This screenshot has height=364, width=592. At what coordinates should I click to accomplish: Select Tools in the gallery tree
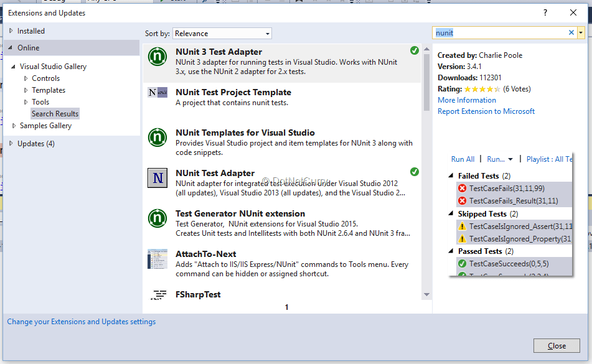coord(40,102)
